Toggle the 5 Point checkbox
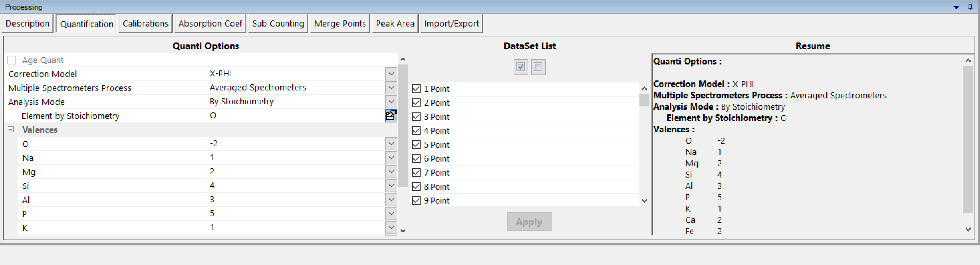This screenshot has height=265, width=980. click(416, 145)
